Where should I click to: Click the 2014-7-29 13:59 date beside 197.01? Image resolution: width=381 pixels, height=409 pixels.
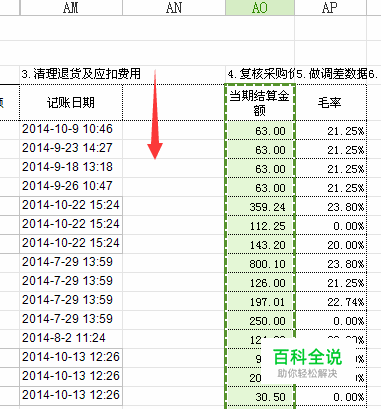(71, 300)
